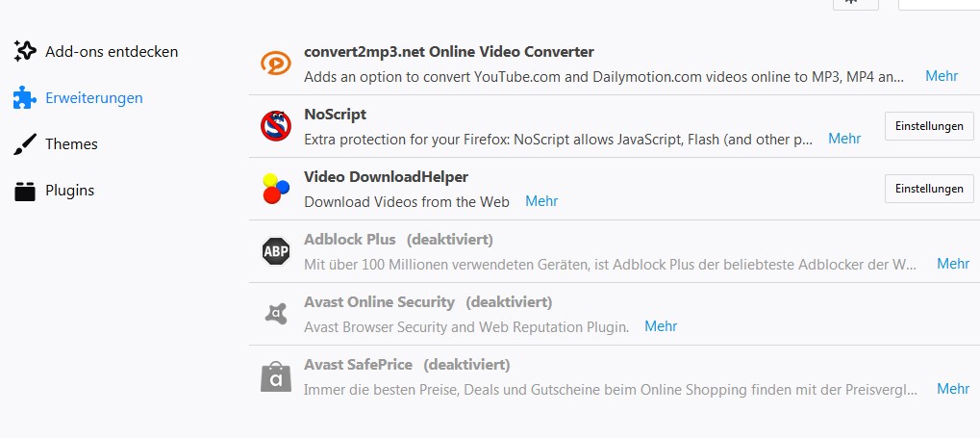Click the Avast Online Security icon
The image size is (980, 438).
tap(275, 314)
